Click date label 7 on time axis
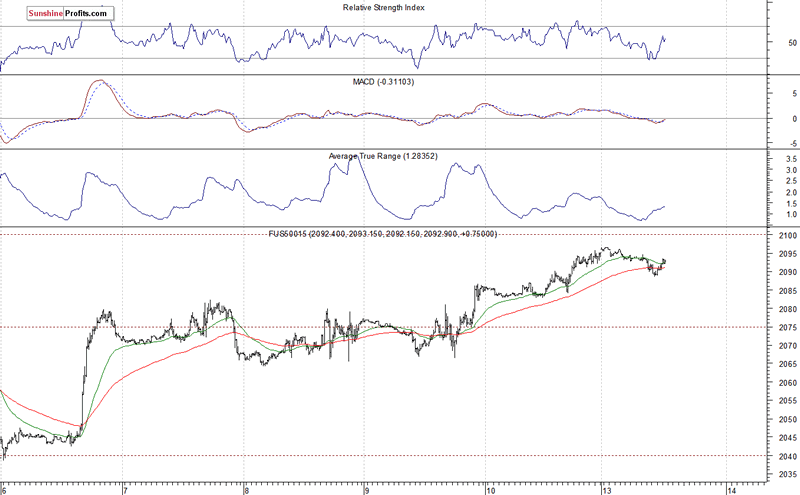 point(124,490)
